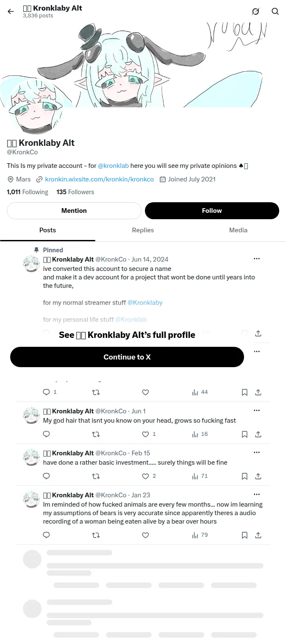
Task: Open view stats on the Feb 15 post
Action: 200,476
